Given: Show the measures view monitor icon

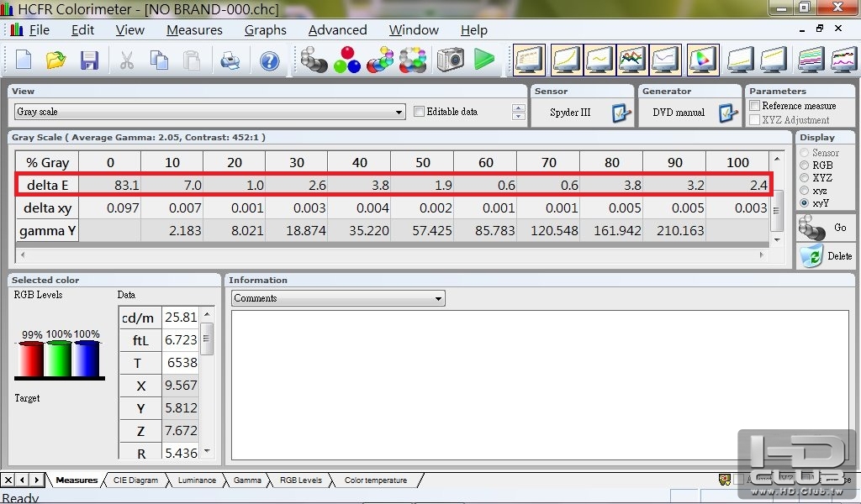Looking at the screenshot, I should 530,60.
